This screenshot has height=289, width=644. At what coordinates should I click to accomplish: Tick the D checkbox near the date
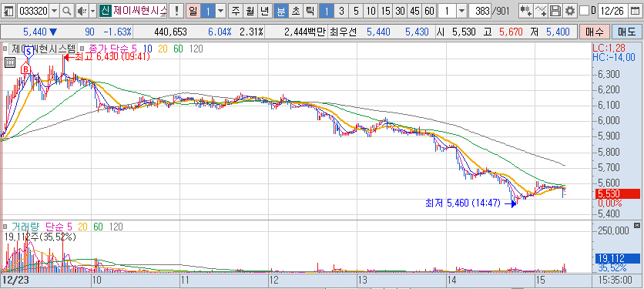pos(585,11)
